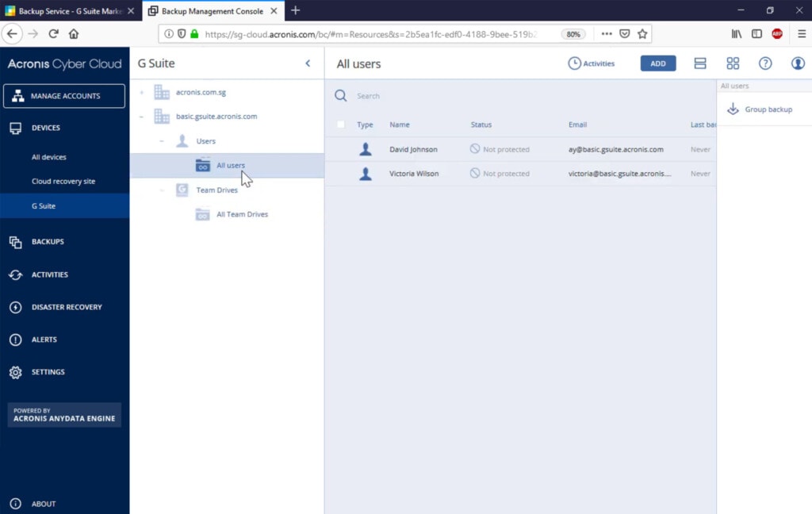812x514 pixels.
Task: Open the Devices section
Action: click(x=45, y=128)
